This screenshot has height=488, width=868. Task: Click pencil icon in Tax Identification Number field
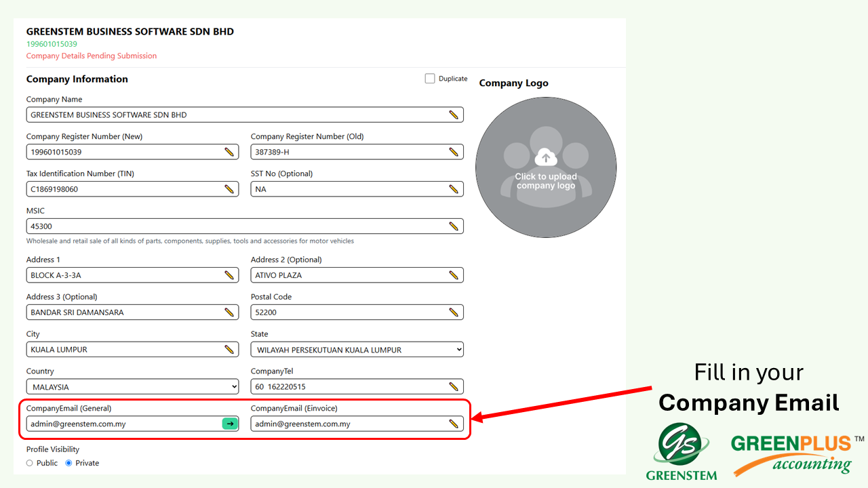click(x=229, y=189)
